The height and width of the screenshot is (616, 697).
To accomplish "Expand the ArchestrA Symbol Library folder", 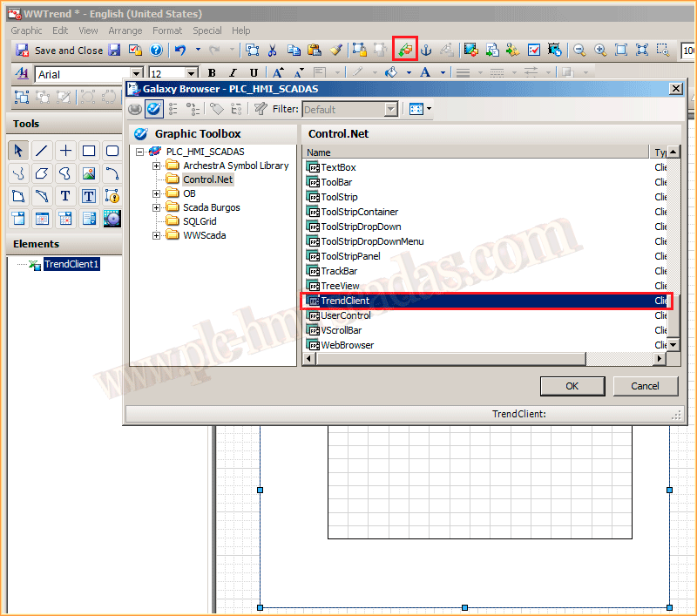I will pos(157,166).
